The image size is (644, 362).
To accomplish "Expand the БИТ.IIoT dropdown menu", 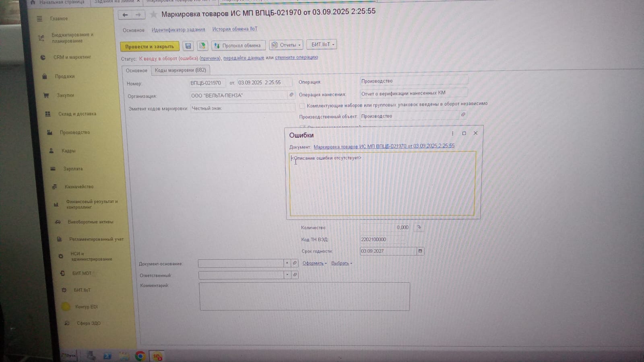I will tap(322, 45).
